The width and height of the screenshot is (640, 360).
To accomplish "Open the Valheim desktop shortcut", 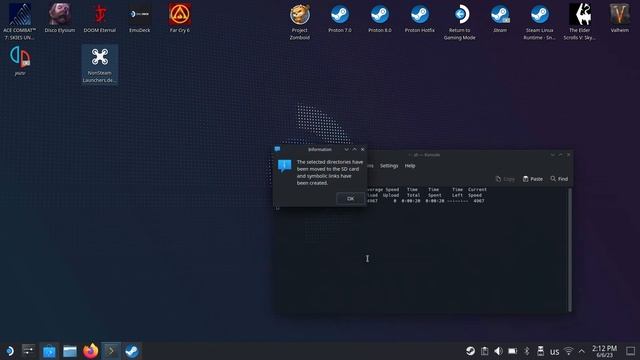I will pyautogui.click(x=620, y=18).
